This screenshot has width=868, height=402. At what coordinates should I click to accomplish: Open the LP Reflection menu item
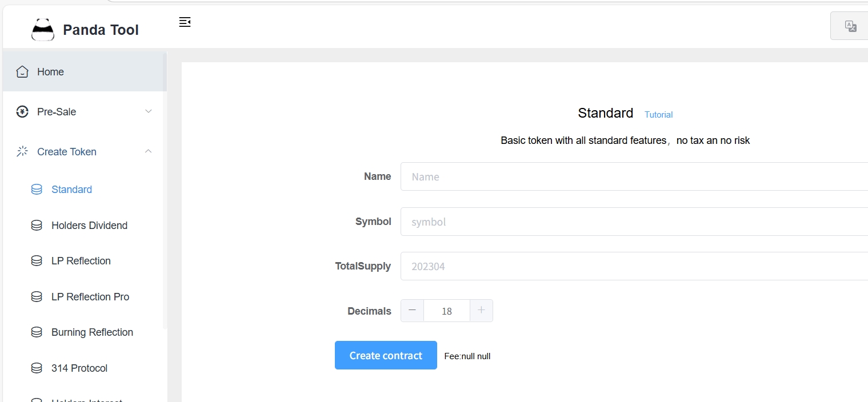coord(81,261)
